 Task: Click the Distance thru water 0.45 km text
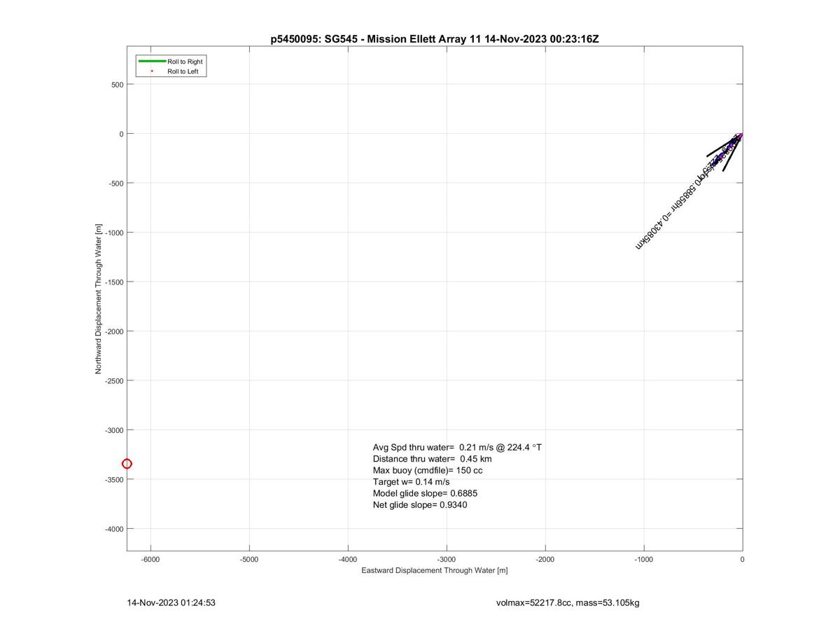(433, 459)
